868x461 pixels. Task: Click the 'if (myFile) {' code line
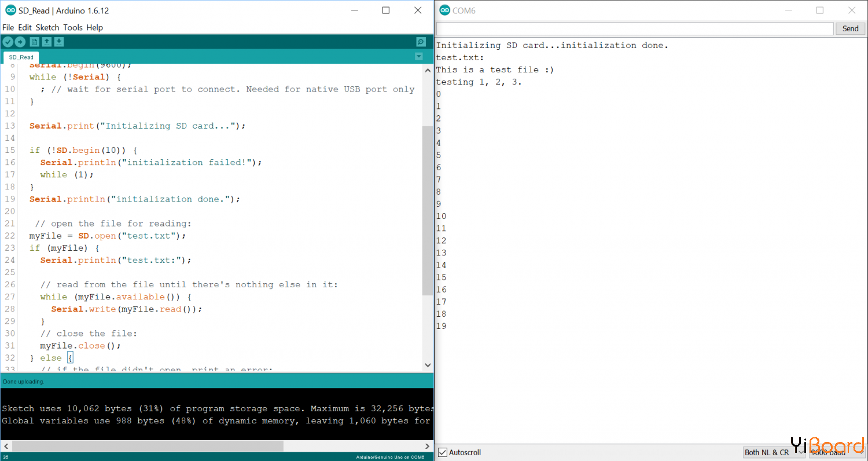tap(64, 248)
